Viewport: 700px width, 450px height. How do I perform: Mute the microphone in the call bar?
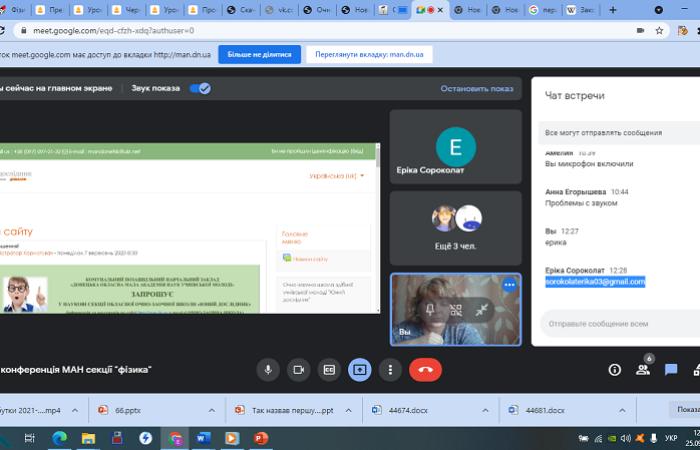pos(267,369)
